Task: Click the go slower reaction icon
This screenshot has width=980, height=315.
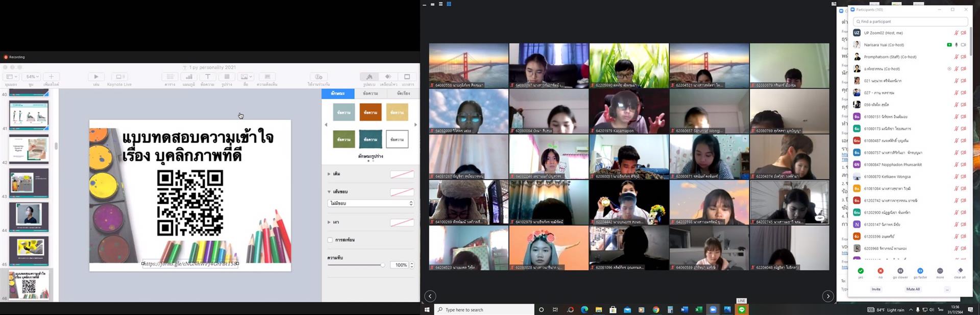Action: (900, 271)
